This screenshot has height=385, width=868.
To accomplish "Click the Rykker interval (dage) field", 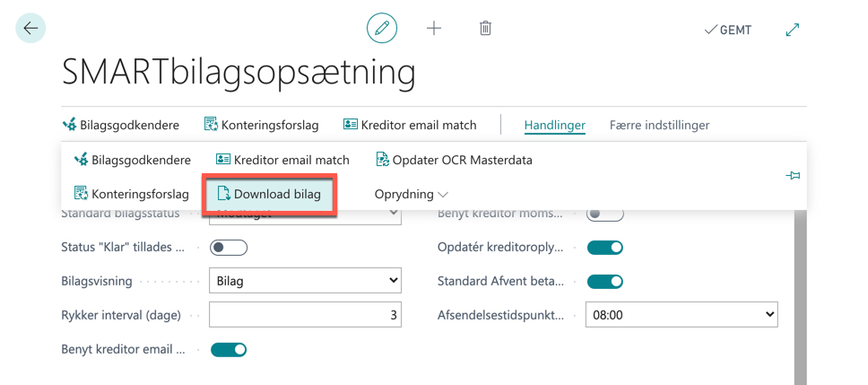I will pos(305,315).
